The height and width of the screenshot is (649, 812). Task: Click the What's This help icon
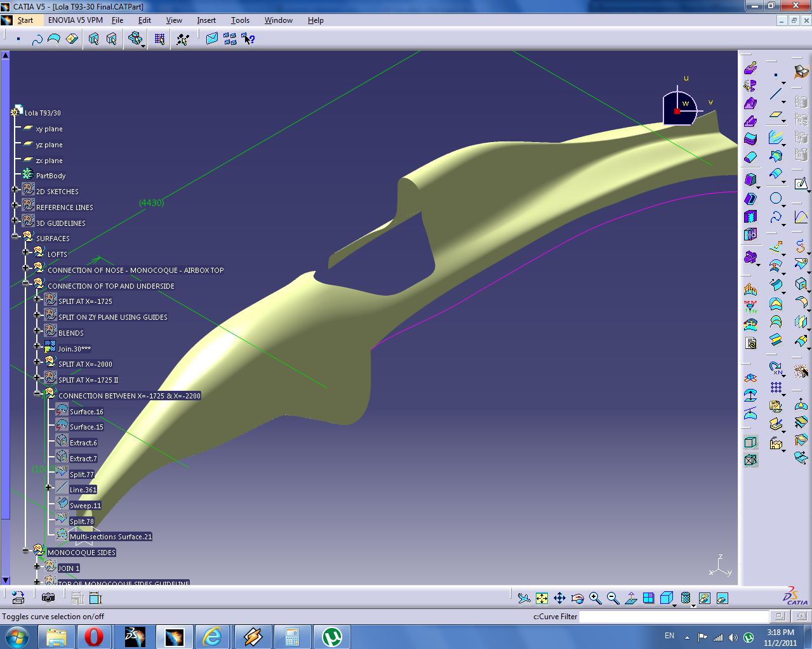248,39
